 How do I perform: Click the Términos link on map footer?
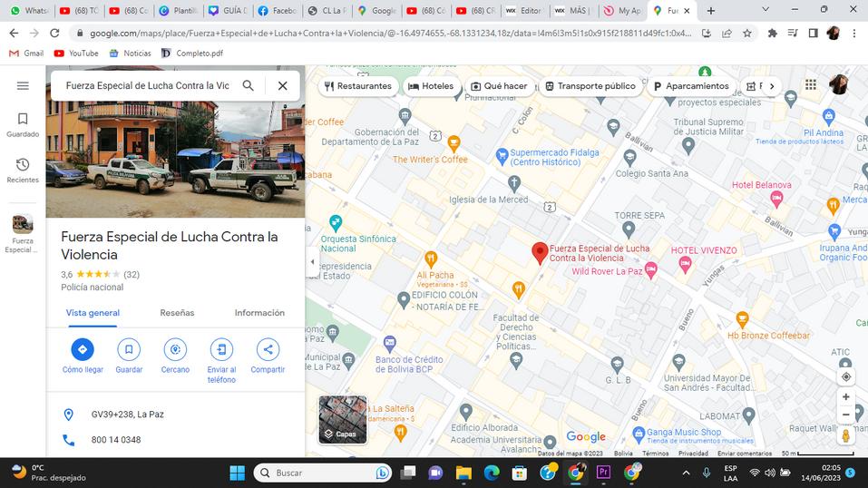pos(656,454)
